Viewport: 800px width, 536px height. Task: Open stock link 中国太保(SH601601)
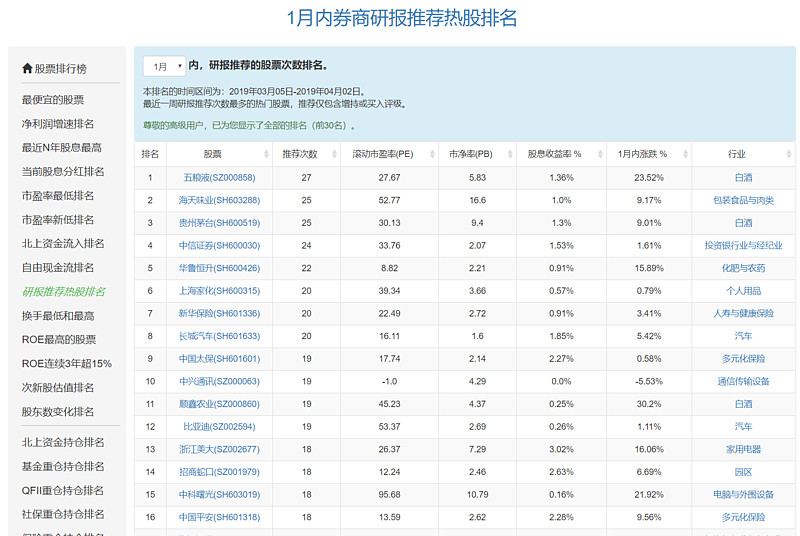click(219, 359)
